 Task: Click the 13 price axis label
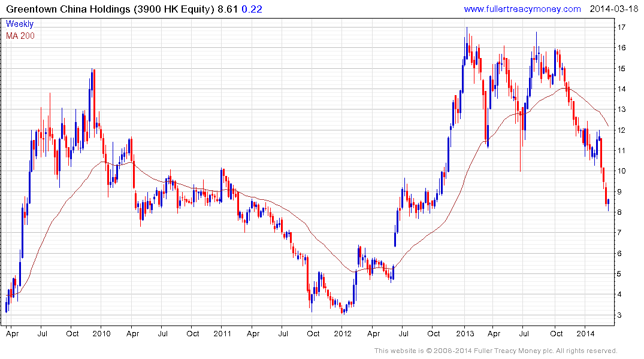[621, 109]
